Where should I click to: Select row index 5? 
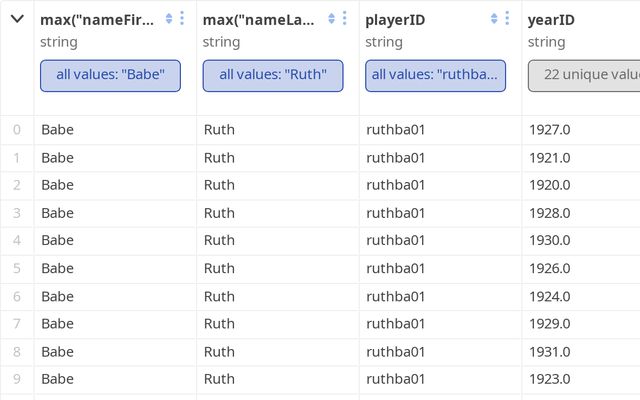pyautogui.click(x=16, y=268)
